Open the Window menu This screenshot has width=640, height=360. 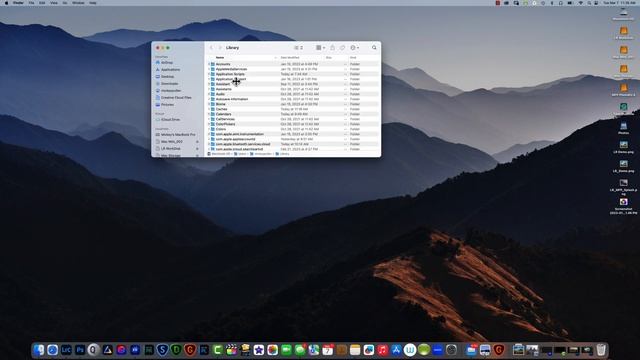[x=78, y=3]
